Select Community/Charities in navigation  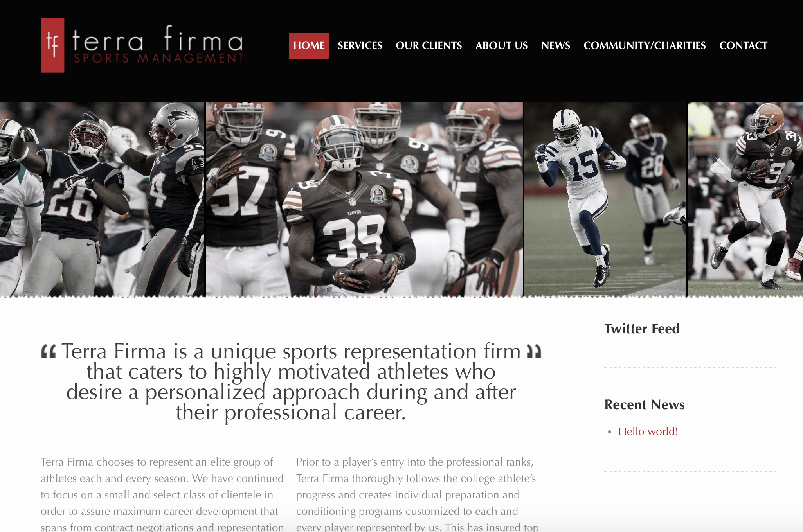[x=645, y=46]
